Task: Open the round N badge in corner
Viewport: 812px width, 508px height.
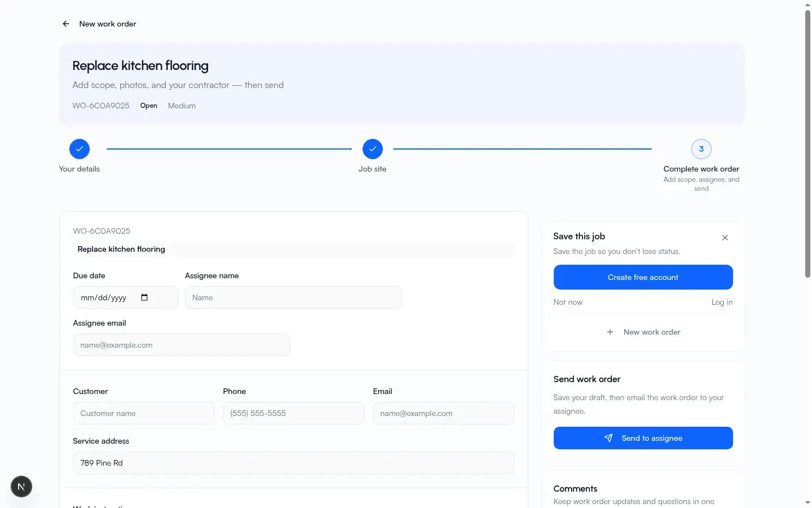Action: (x=21, y=487)
